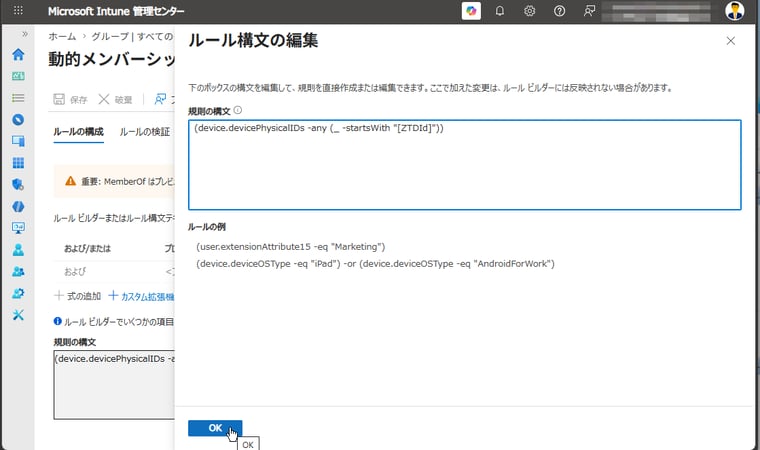Image resolution: width=760 pixels, height=450 pixels.
Task: Open the blue leaf-shaped icon in sidebar
Action: click(18, 207)
